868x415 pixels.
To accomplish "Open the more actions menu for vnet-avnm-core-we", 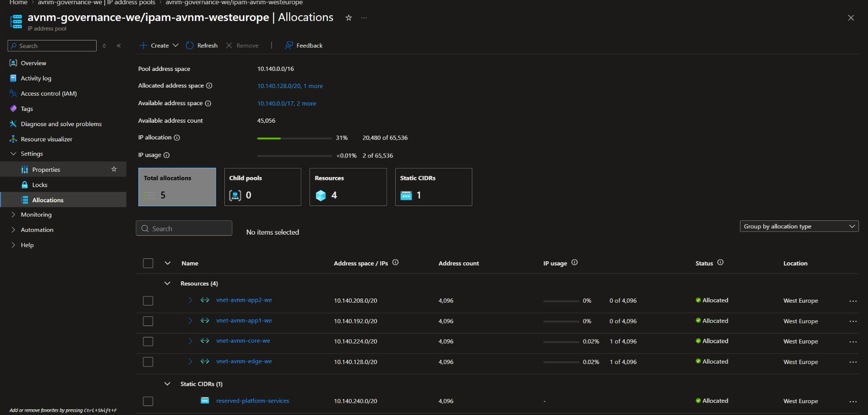I will [853, 342].
